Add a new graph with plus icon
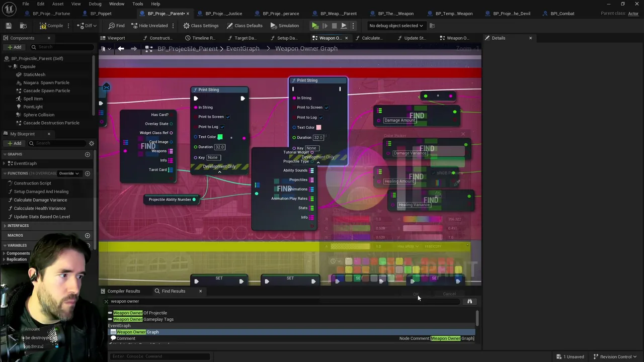This screenshot has height=362, width=644. pos(87,154)
